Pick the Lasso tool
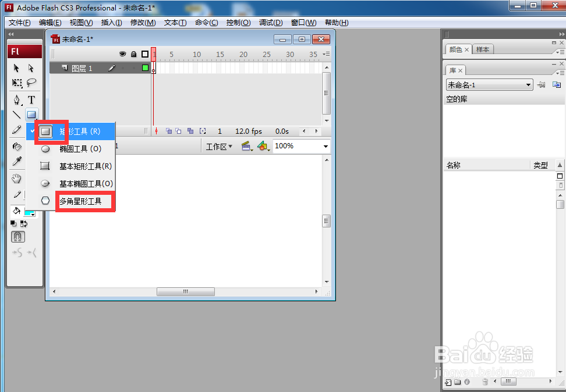566x392 pixels. [x=31, y=83]
